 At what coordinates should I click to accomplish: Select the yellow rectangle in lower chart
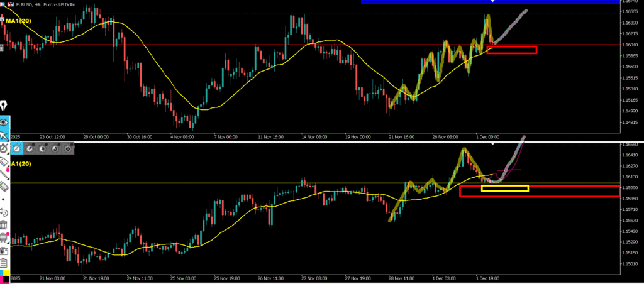tap(504, 188)
